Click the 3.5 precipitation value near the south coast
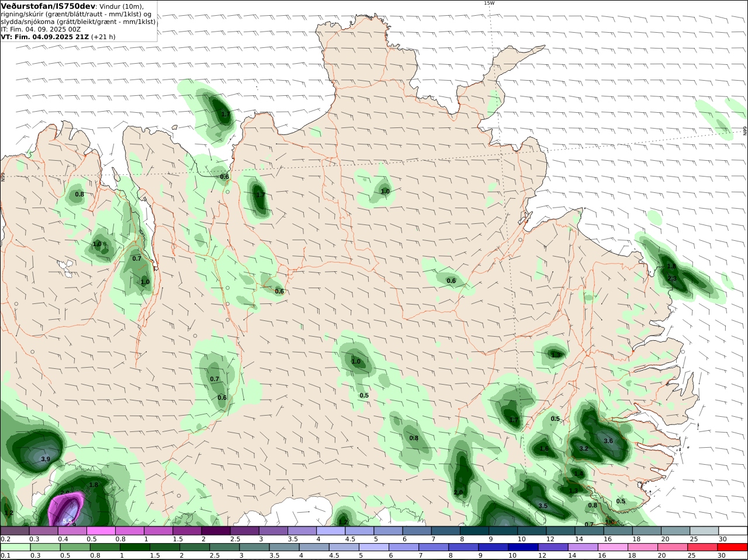Screen dimensions: 748x560 coord(543,506)
